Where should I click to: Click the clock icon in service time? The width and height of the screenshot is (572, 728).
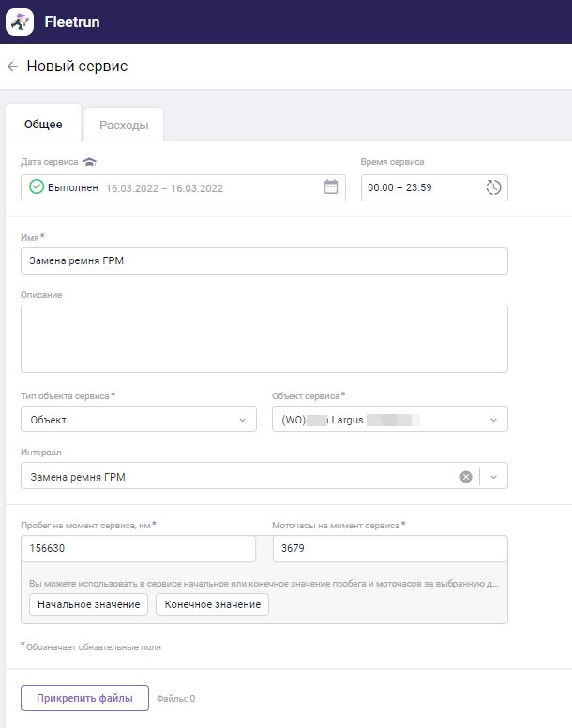493,187
